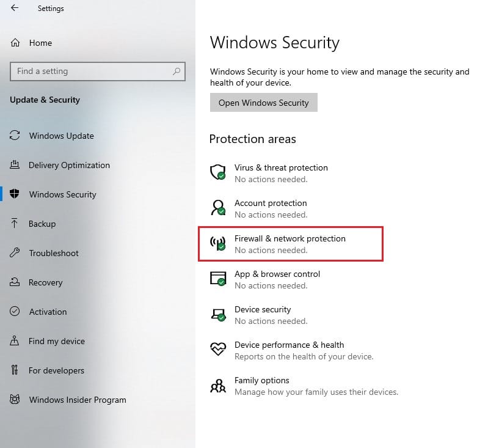Click 'Manage how your family uses their devices.'

(x=316, y=392)
